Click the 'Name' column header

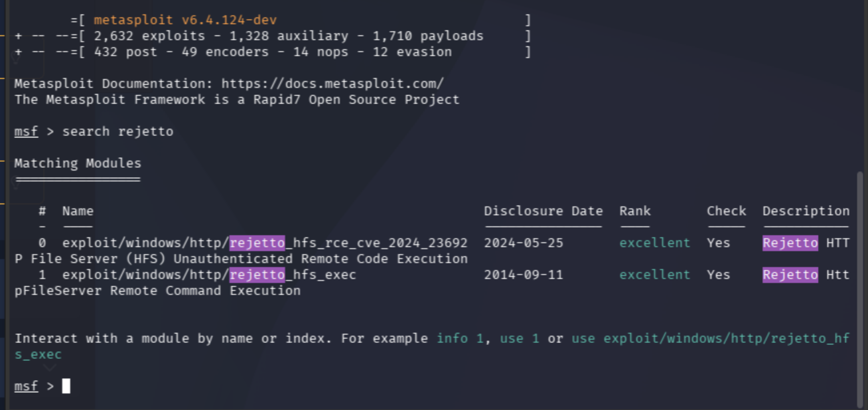point(78,211)
